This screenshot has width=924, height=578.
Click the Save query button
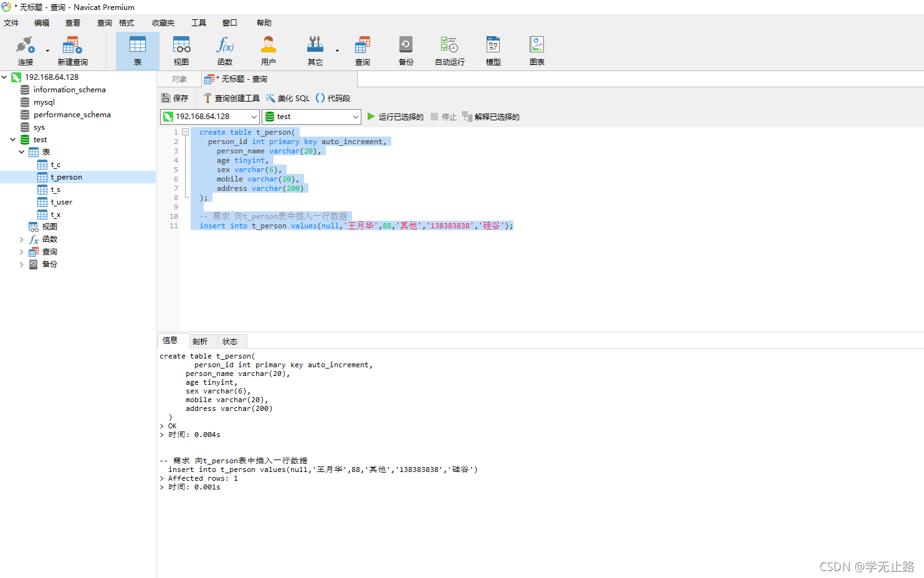coord(174,98)
